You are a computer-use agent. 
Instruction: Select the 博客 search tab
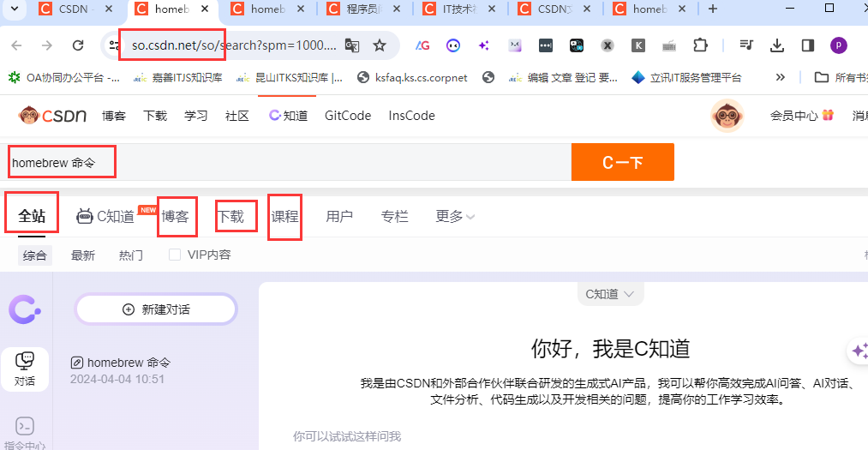point(175,216)
